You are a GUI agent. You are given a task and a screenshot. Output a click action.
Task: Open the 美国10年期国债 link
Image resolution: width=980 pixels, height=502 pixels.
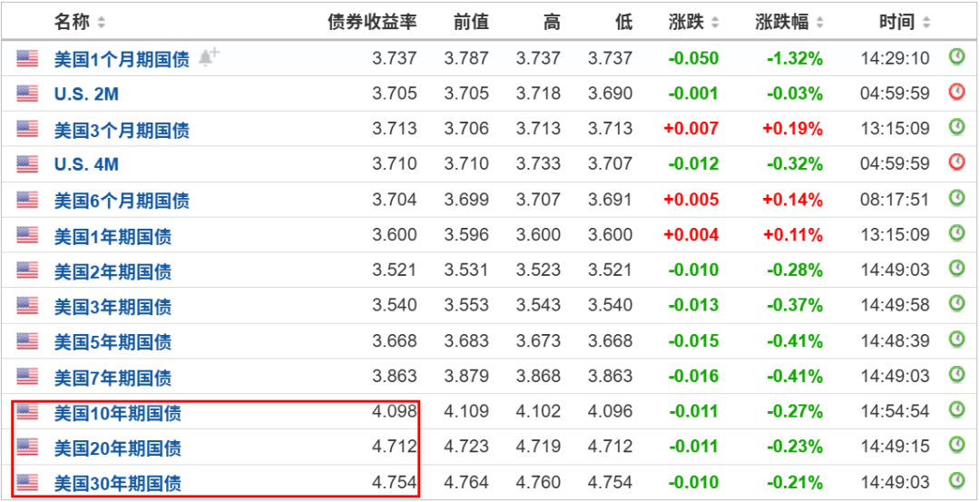pos(117,413)
